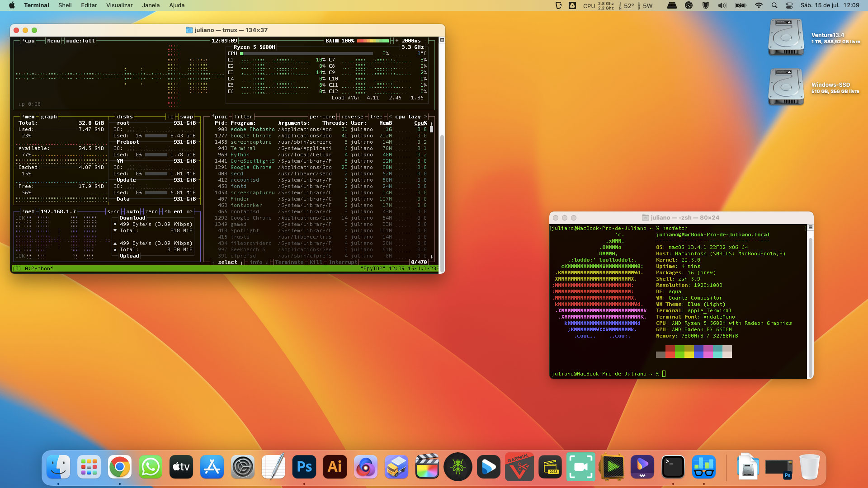Launch Final Cut Pro from the Dock
Image resolution: width=868 pixels, height=488 pixels.
click(427, 467)
